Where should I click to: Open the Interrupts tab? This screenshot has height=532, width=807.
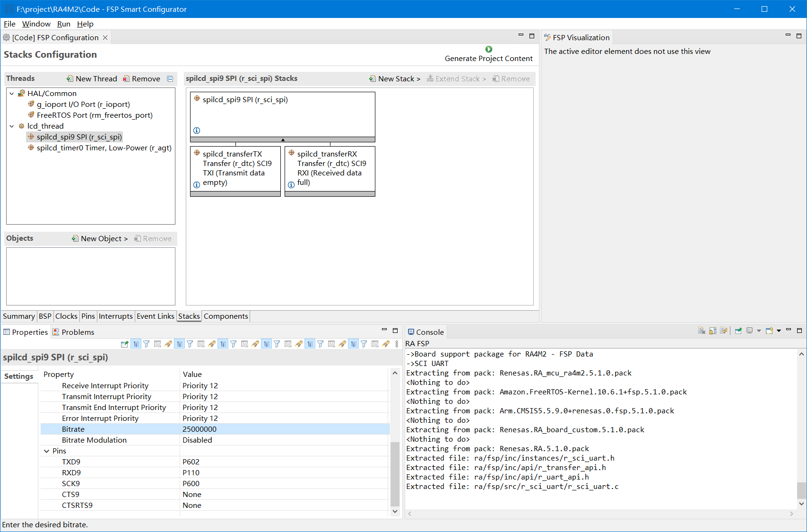point(116,316)
